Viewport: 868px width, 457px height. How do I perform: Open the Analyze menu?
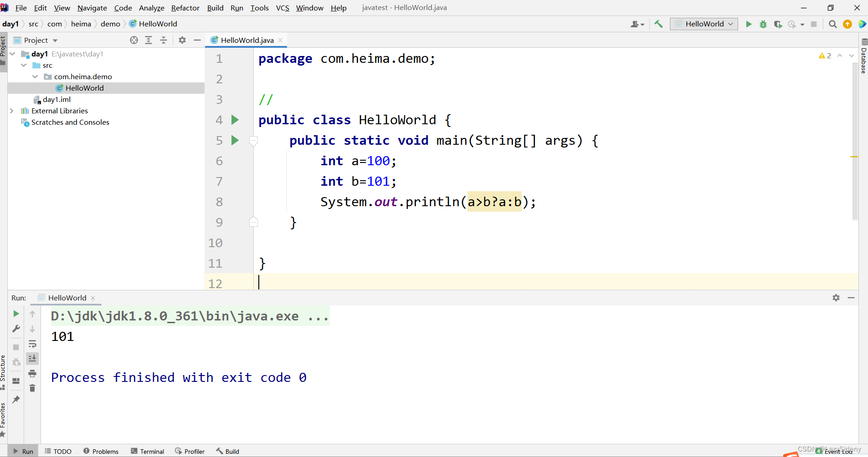pos(152,8)
